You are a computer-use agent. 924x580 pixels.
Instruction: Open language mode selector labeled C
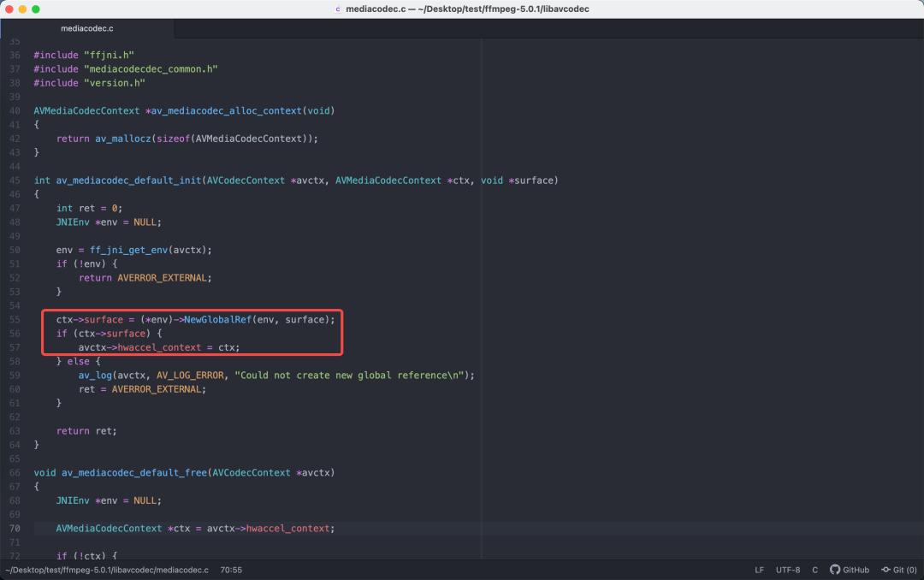click(814, 569)
